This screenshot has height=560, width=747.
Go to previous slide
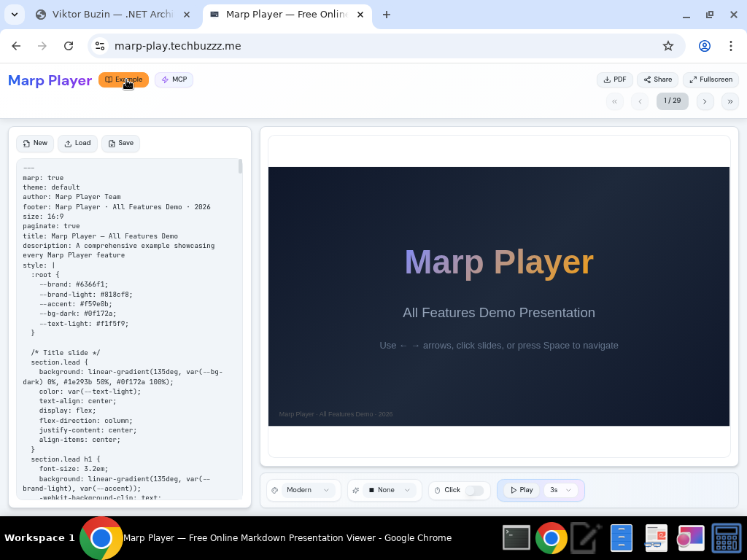(x=640, y=101)
